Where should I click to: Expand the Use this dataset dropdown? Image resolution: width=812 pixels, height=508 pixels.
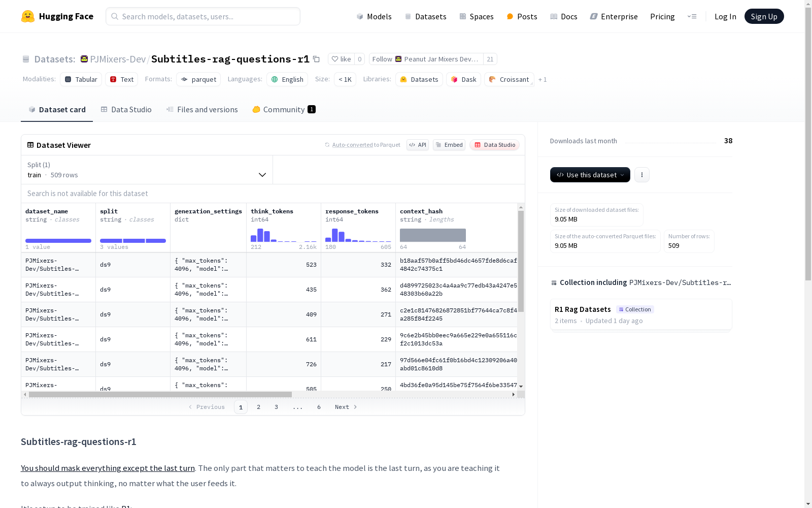[x=590, y=175]
